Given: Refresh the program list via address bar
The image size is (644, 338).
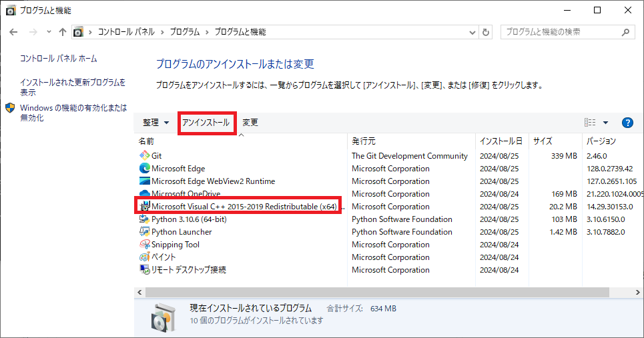Looking at the screenshot, I should 486,32.
